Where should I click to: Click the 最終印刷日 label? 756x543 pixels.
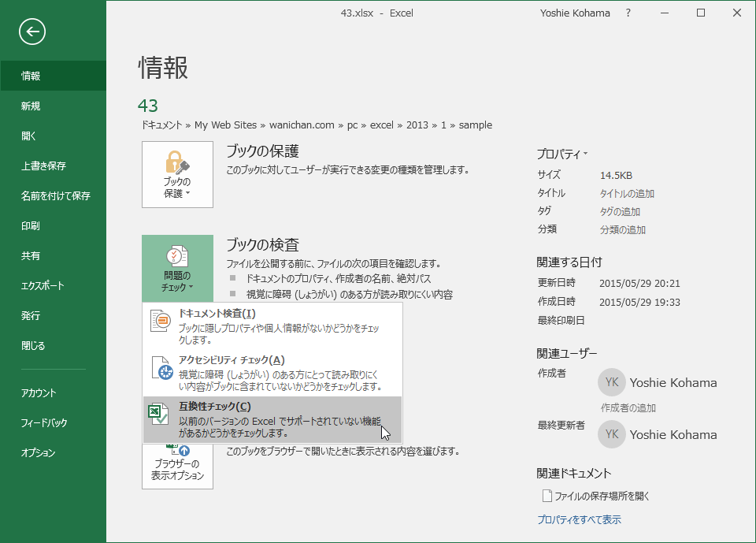tap(561, 321)
